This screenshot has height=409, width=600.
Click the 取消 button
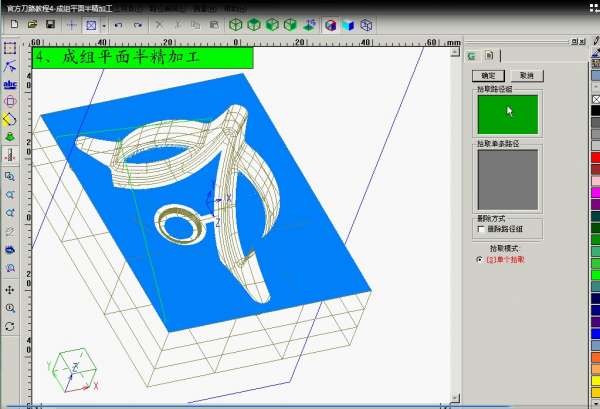click(x=525, y=75)
